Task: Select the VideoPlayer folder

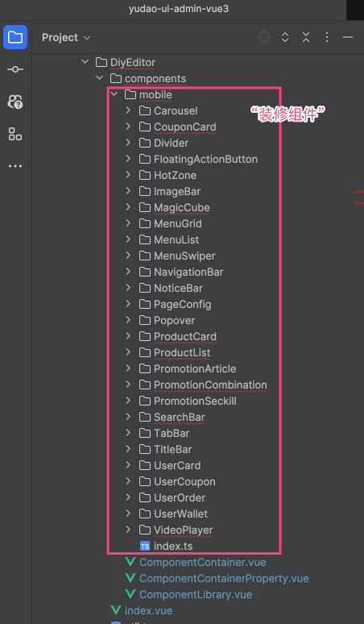Action: pyautogui.click(x=176, y=530)
